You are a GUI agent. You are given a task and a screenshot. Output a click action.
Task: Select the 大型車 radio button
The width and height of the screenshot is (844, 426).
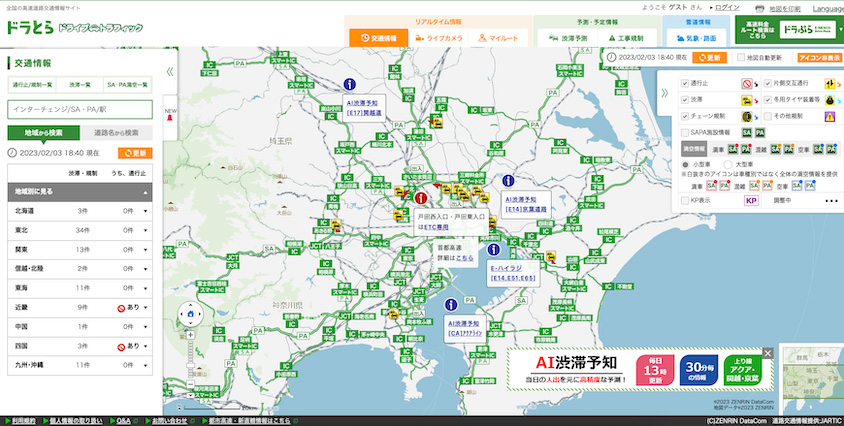(728, 163)
